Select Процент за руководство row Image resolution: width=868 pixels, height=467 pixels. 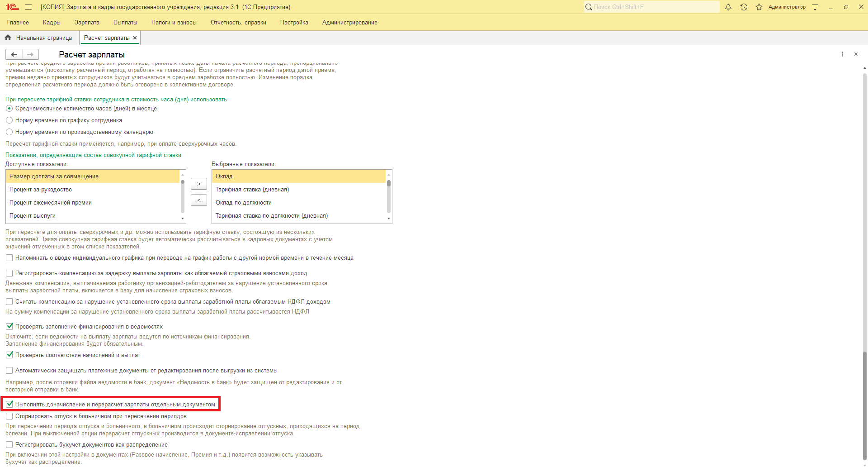(x=93, y=190)
